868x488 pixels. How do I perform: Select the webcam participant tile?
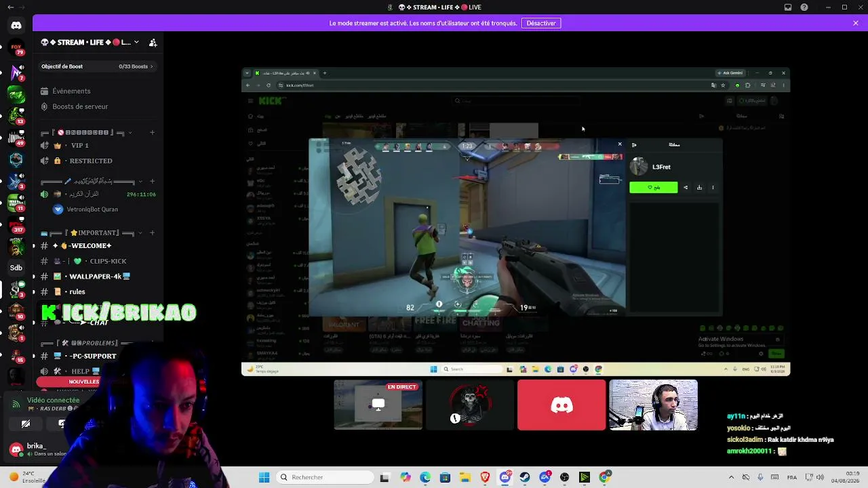[x=653, y=405]
